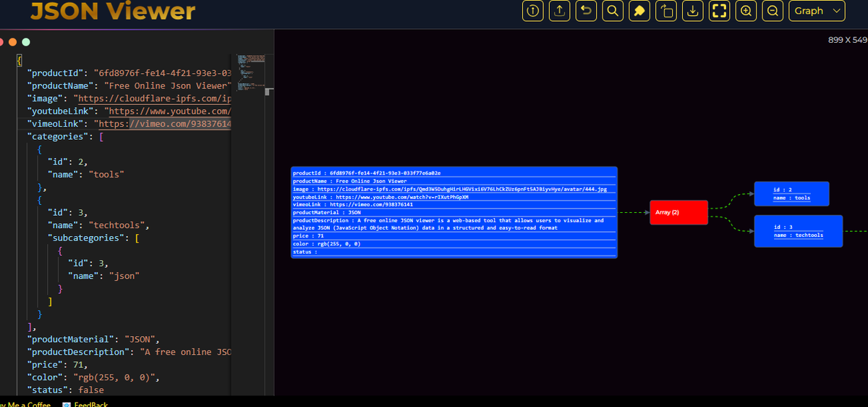Open the Graph view dropdown

pos(817,11)
